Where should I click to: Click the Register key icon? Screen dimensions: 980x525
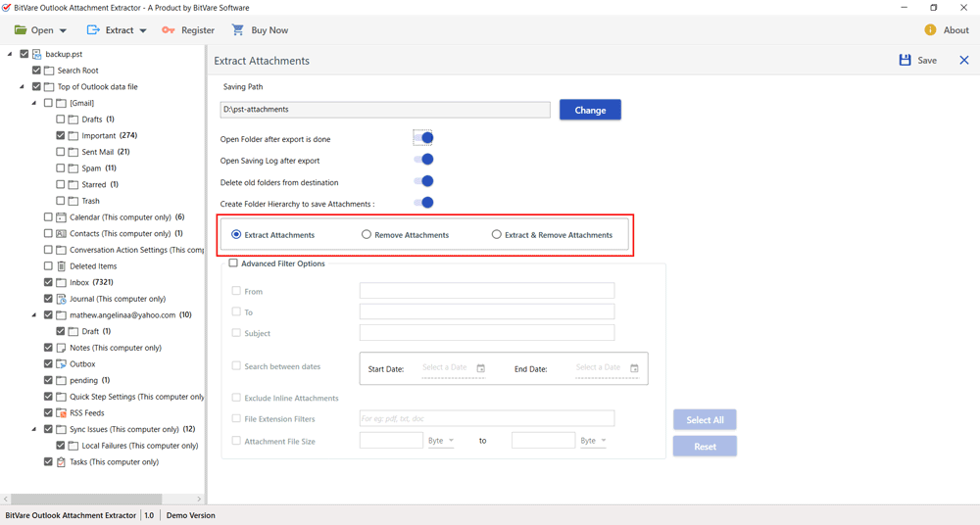[169, 30]
